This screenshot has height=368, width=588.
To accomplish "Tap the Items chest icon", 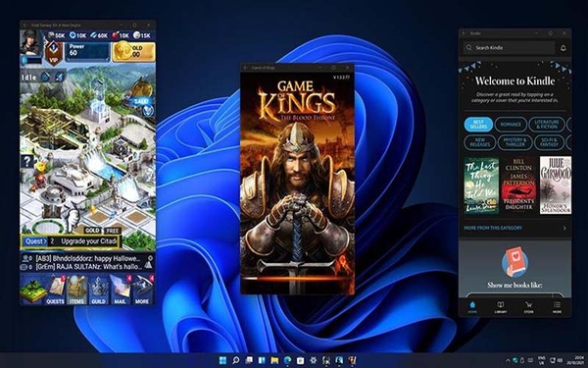I will click(x=76, y=289).
